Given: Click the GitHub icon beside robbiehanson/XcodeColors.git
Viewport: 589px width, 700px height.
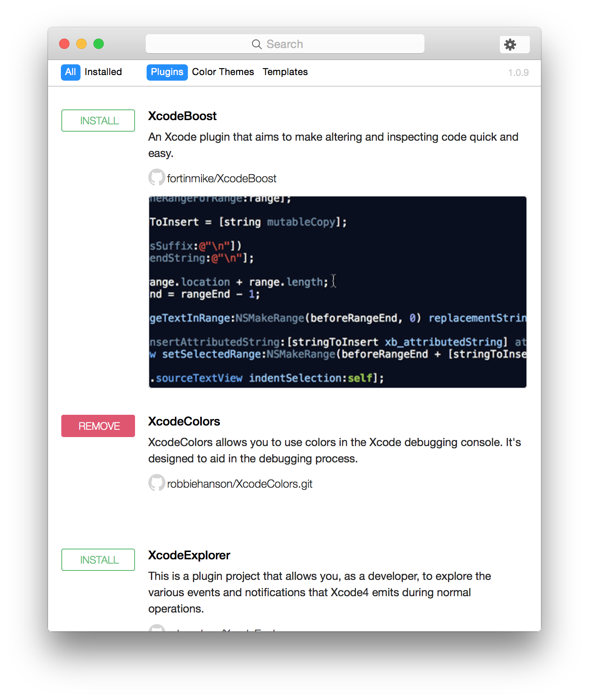Looking at the screenshot, I should point(156,483).
